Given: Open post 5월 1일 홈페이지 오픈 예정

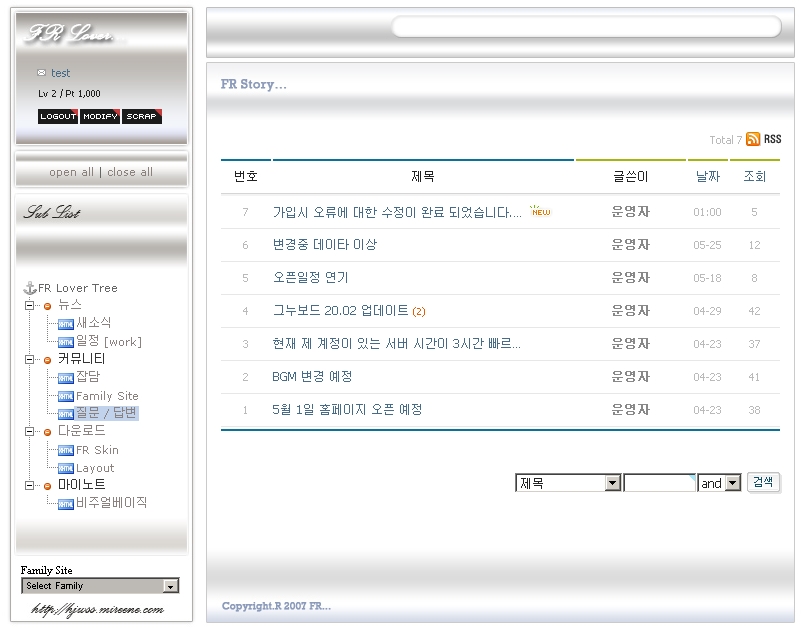Looking at the screenshot, I should 347,410.
